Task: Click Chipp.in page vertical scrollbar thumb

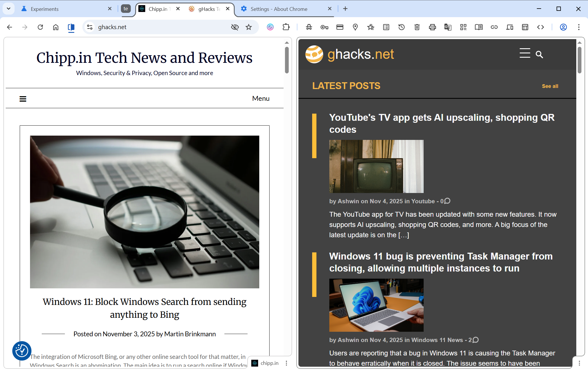Action: click(287, 60)
